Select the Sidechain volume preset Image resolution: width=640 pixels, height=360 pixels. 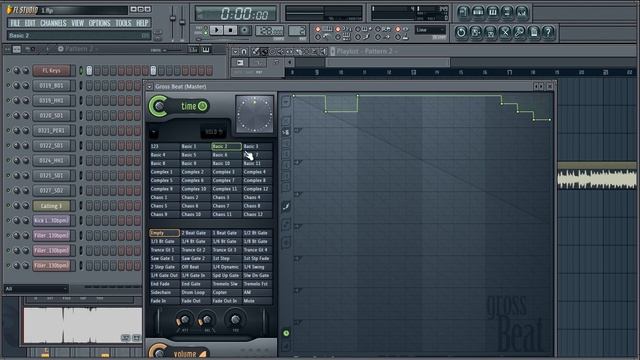[x=164, y=292]
